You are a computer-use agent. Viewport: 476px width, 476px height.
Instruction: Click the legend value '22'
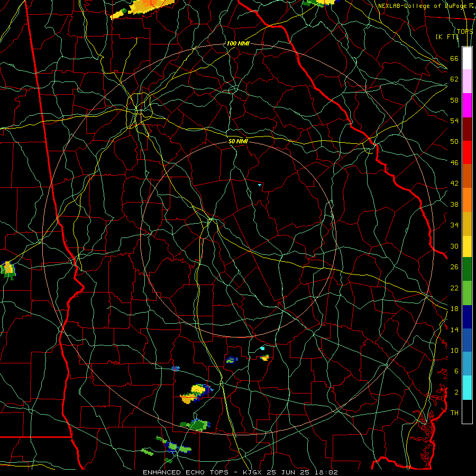(x=454, y=288)
